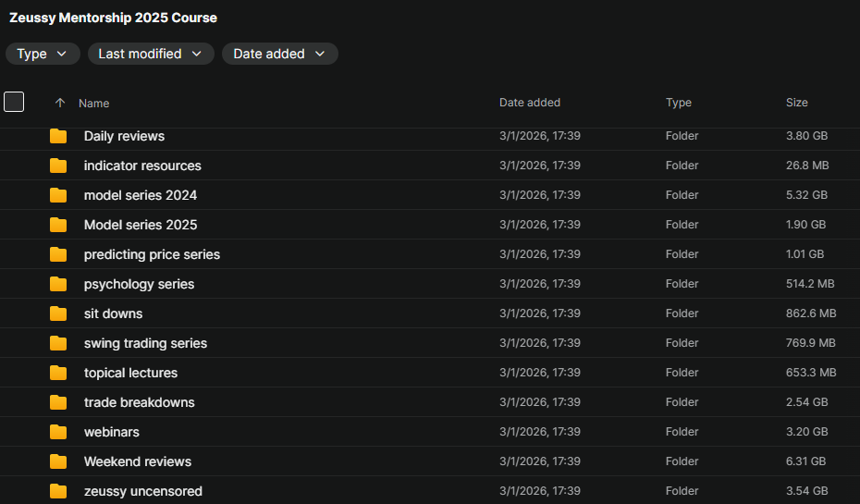
Task: Click the folder icon next to sit downs
Action: click(58, 313)
